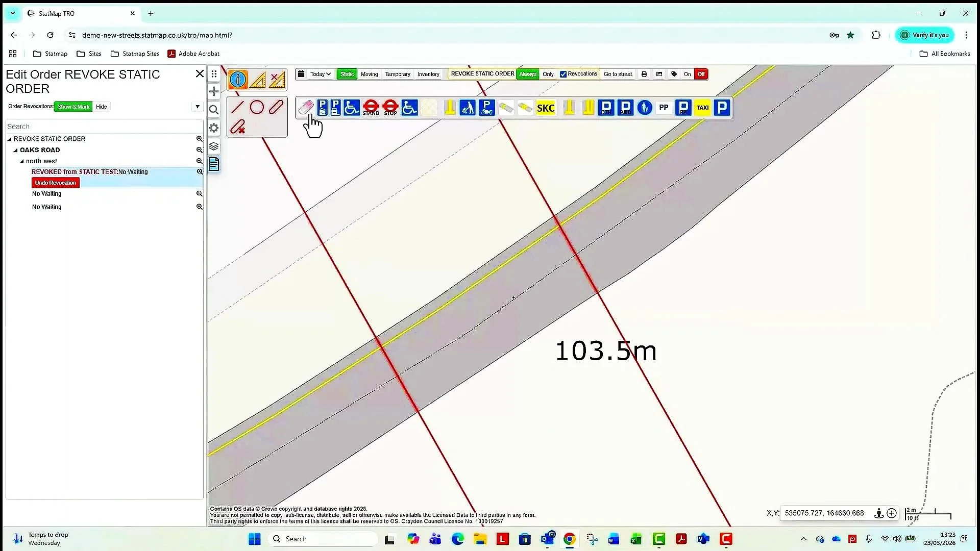This screenshot has height=551, width=980.
Task: Switch to the Moving tab
Action: 369,74
